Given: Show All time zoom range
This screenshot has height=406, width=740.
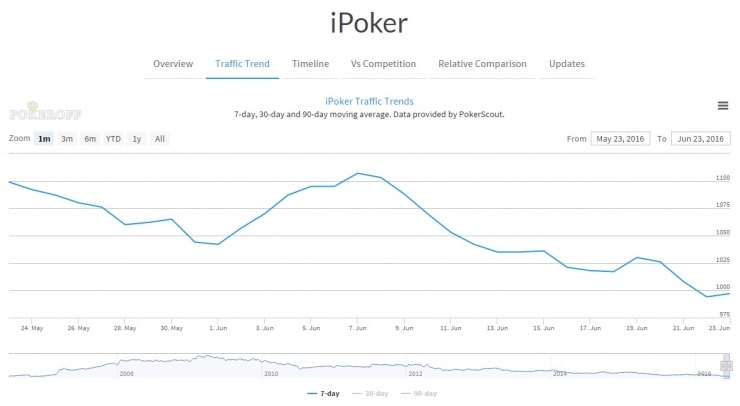Looking at the screenshot, I should click(x=160, y=139).
